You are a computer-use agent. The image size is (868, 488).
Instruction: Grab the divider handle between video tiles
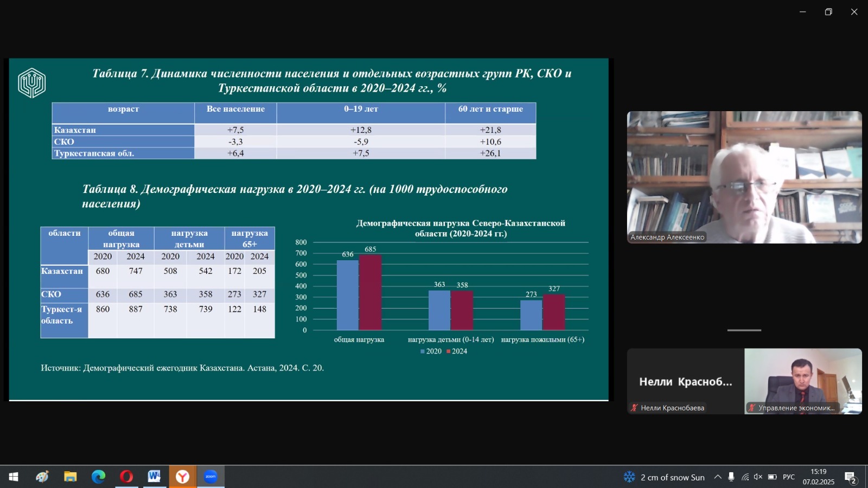point(744,330)
